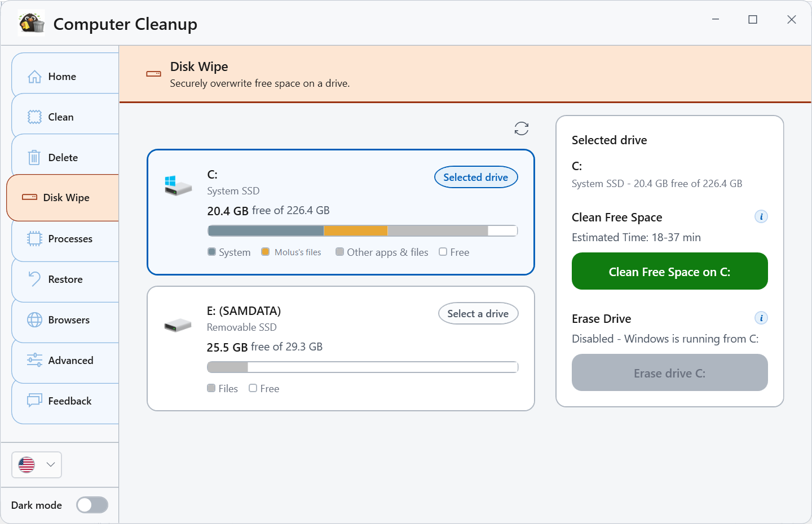812x524 pixels.
Task: Click the Disk Wipe tab drive icon
Action: click(x=29, y=197)
